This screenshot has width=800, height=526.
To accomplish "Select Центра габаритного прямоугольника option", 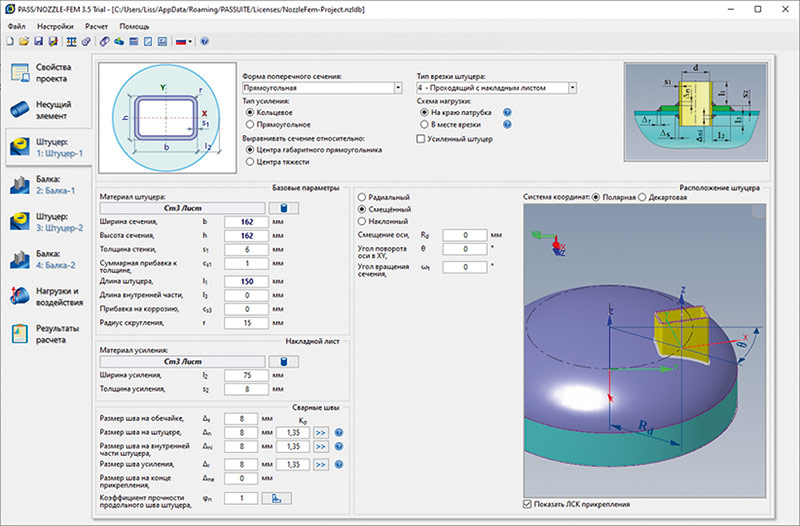I will tap(250, 150).
